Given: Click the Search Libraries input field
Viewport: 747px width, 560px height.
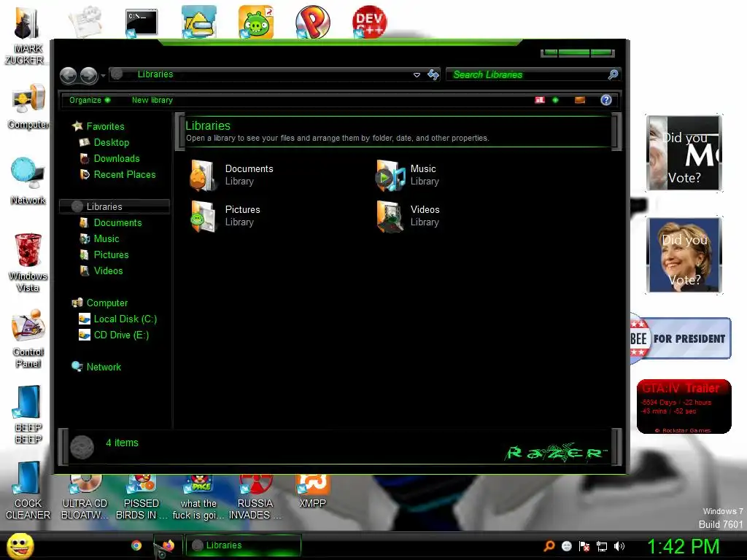Looking at the screenshot, I should pyautogui.click(x=527, y=74).
